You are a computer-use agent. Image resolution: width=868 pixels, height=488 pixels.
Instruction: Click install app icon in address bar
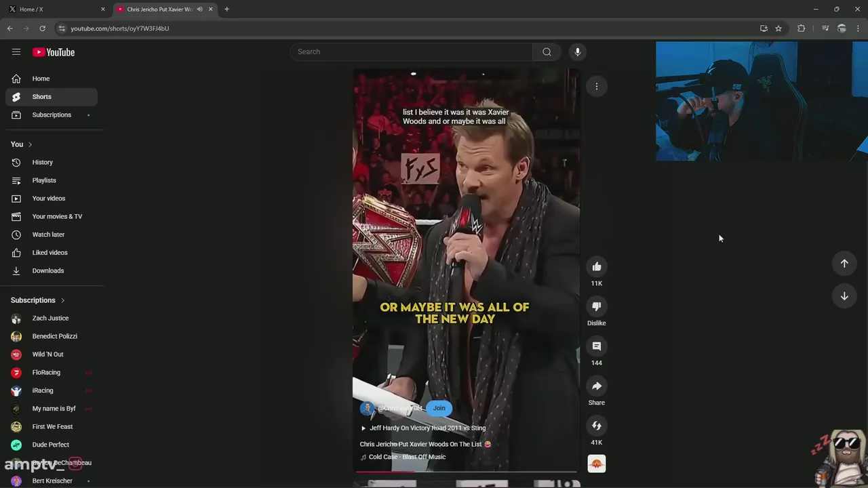[x=764, y=28]
